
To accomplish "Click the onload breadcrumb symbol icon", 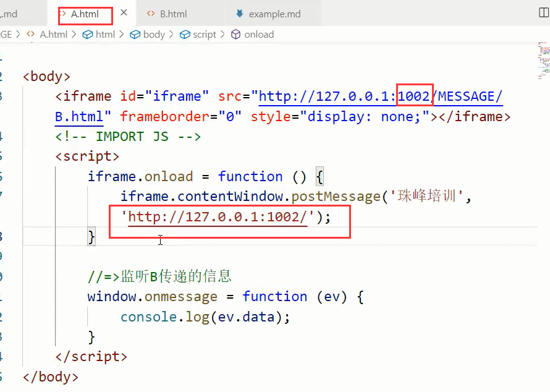I will click(235, 35).
